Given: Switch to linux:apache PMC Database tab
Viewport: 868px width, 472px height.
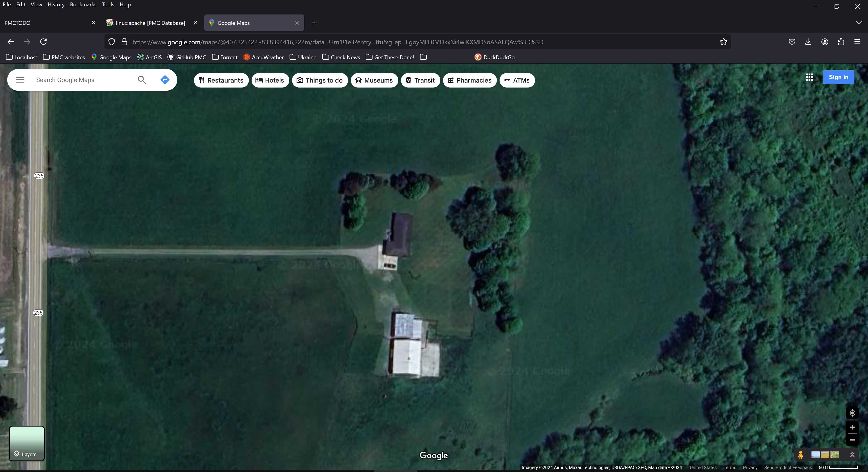Looking at the screenshot, I should tap(150, 23).
